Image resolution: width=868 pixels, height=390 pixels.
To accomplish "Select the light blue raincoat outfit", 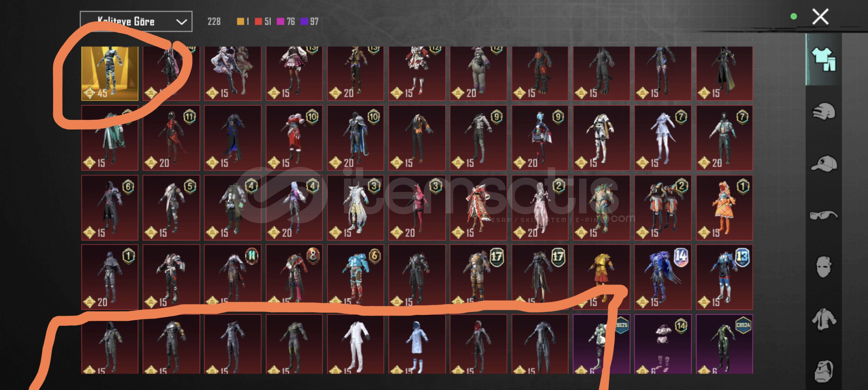I will 417,344.
